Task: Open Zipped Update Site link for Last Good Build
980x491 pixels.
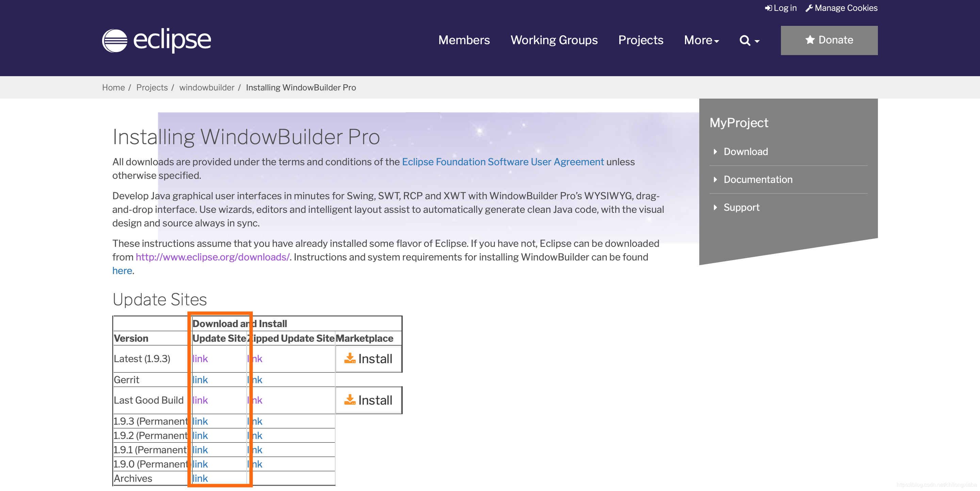Action: [x=255, y=400]
